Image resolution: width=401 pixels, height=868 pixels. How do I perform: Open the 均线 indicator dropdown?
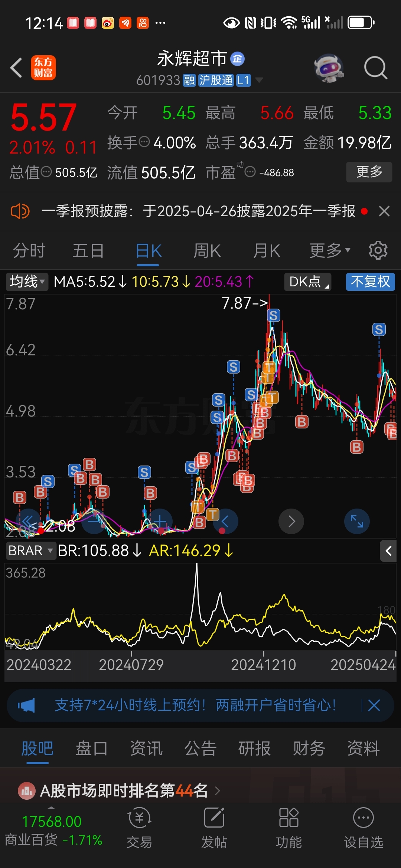(x=27, y=282)
